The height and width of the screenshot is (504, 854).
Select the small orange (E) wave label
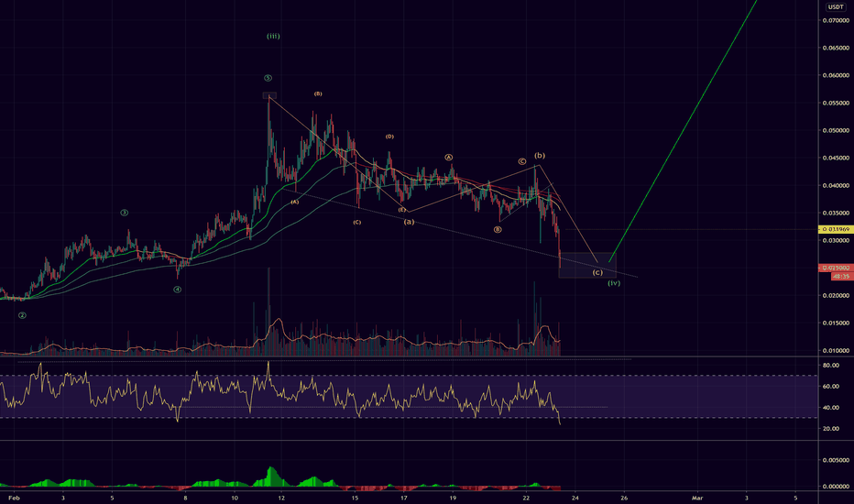[x=402, y=210]
